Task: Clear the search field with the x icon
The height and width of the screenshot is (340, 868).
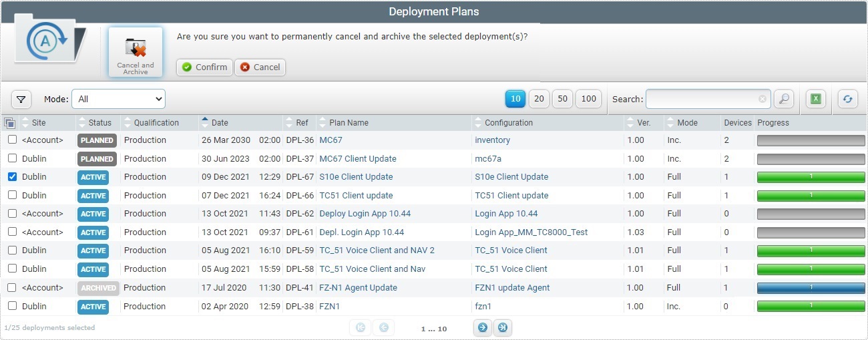Action: (763, 99)
